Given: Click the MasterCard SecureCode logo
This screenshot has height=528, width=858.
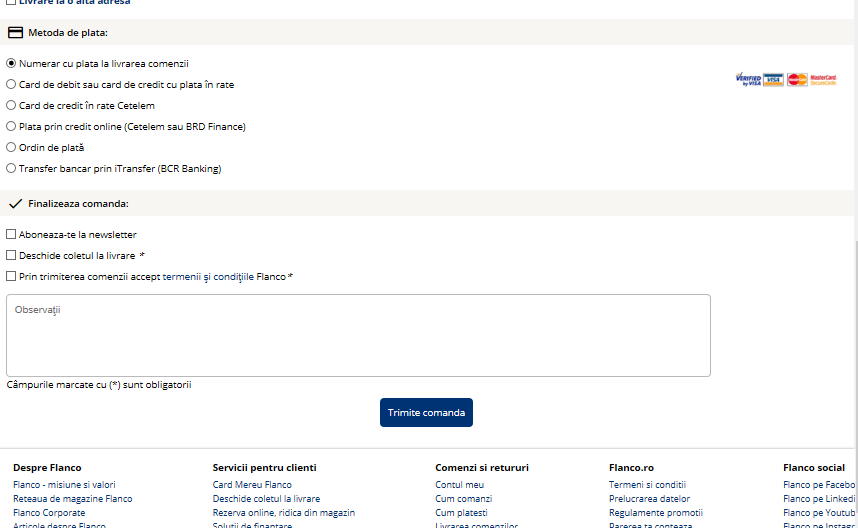Looking at the screenshot, I should [823, 80].
